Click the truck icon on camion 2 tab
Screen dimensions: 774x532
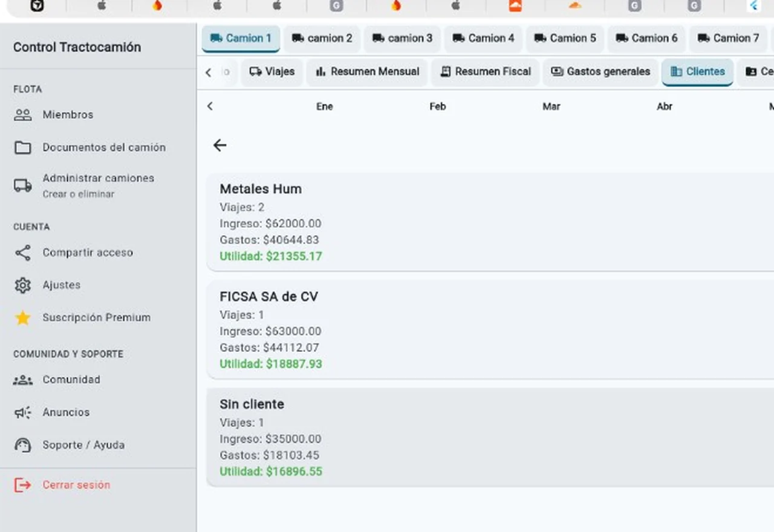(298, 38)
